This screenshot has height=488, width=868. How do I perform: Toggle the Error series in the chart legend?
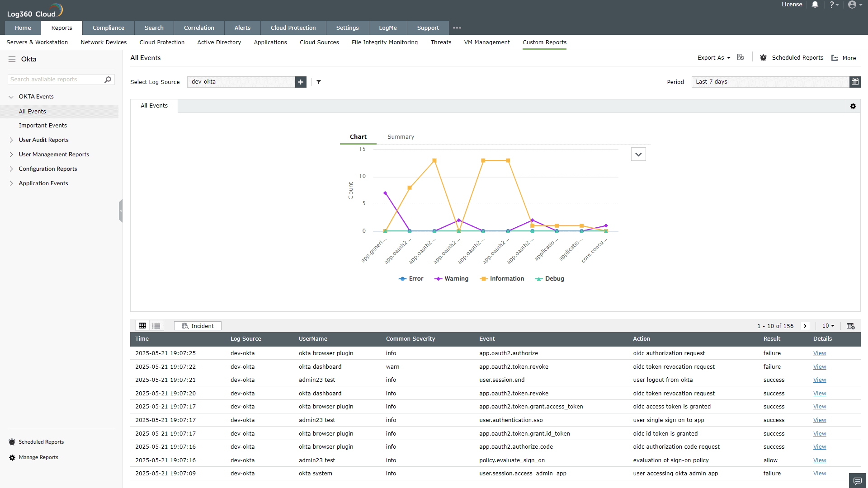point(411,279)
